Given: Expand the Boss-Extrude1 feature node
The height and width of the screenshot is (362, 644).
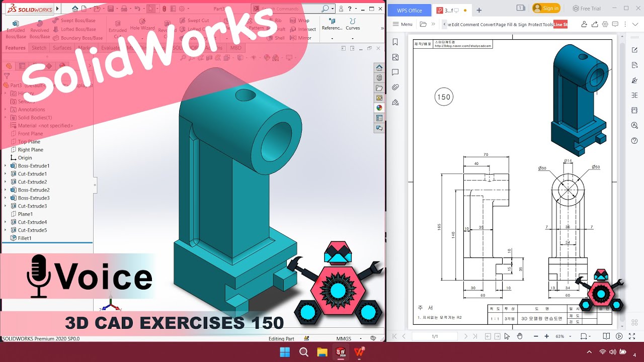Looking at the screenshot, I should click(x=6, y=166).
